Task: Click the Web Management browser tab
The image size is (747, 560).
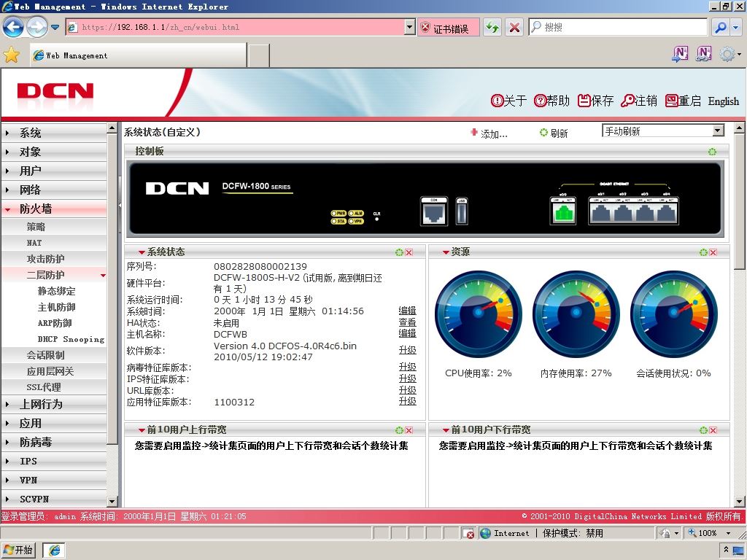Action: 138,55
